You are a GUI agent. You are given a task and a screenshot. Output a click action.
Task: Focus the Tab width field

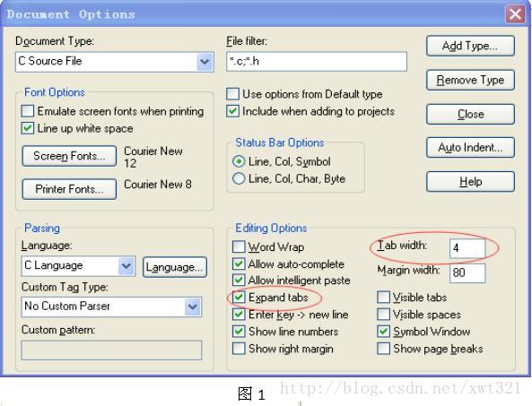coord(467,248)
